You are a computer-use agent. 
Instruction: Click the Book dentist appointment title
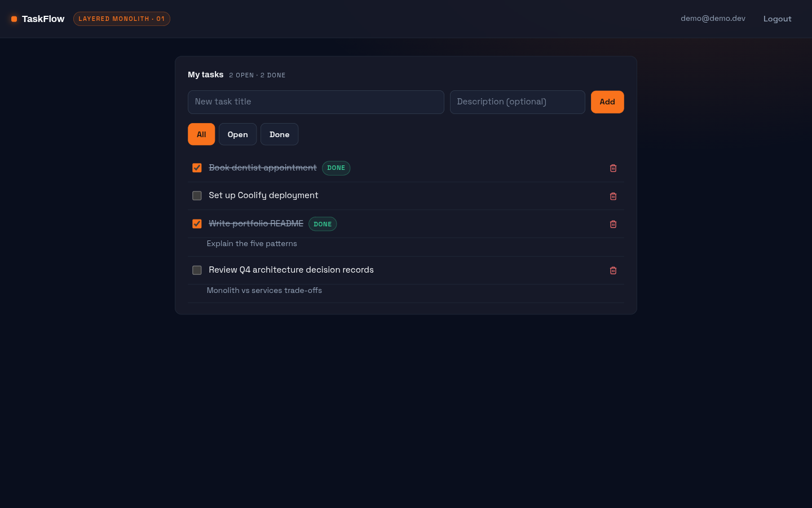coord(263,168)
